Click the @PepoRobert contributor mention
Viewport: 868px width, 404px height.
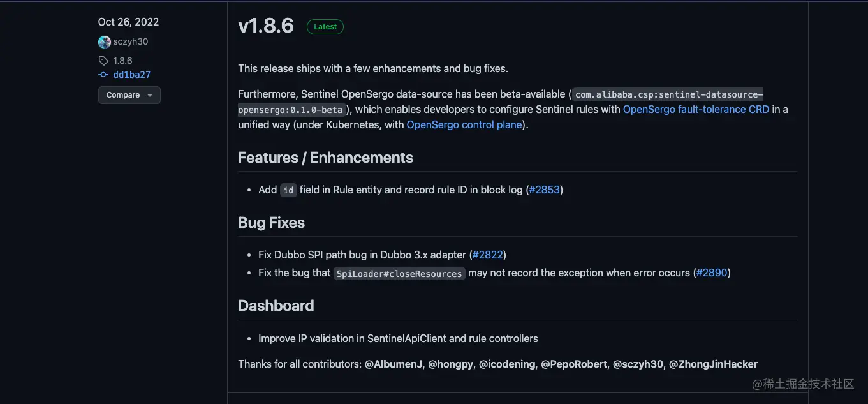click(x=574, y=364)
